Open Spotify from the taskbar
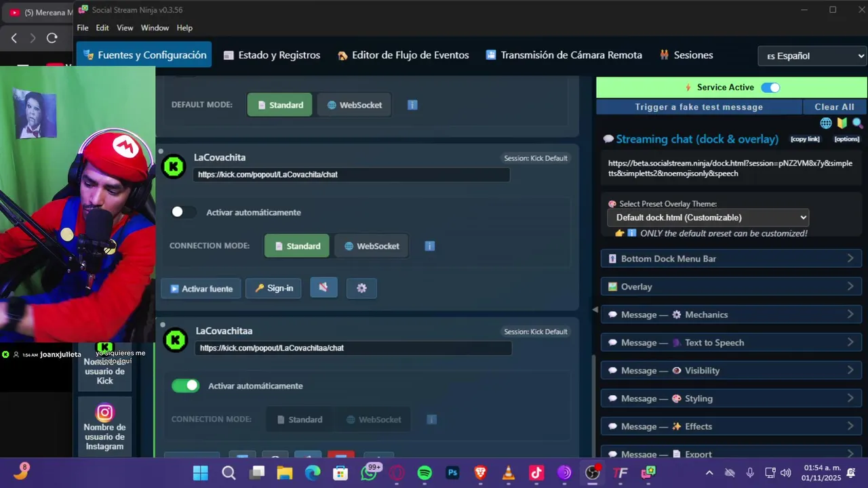Viewport: 868px width, 488px height. coord(425,473)
